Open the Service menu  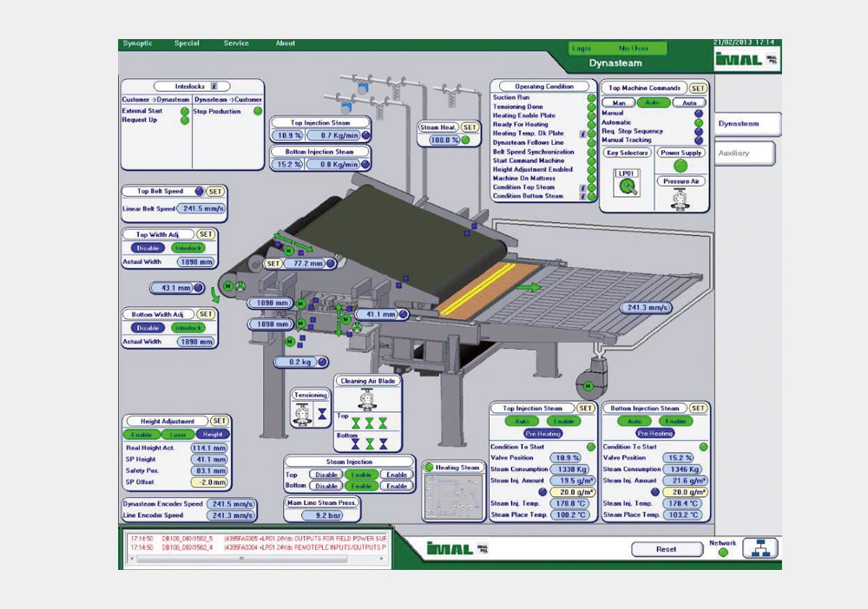pos(236,43)
